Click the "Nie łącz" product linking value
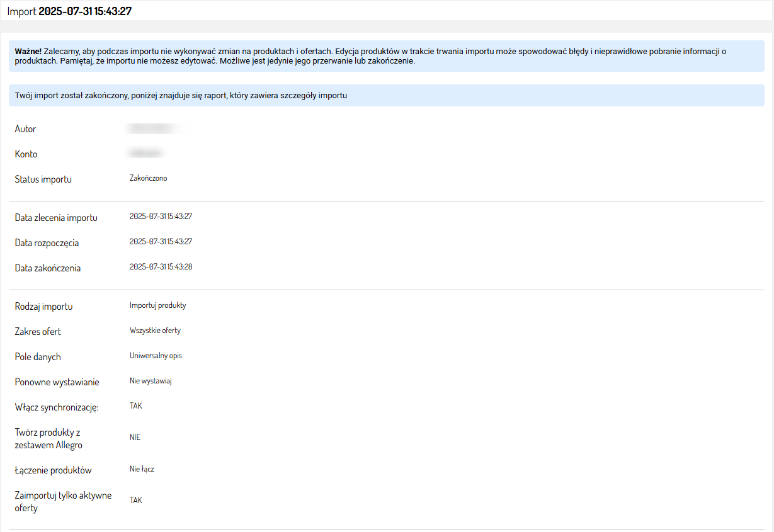Image resolution: width=774 pixels, height=532 pixels. 142,469
